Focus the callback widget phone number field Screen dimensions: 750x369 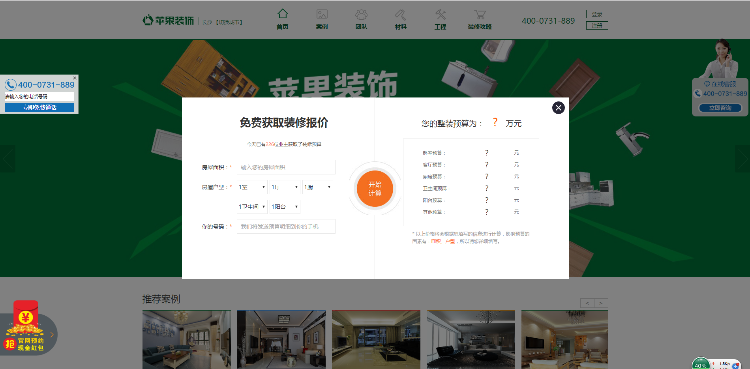click(x=39, y=97)
